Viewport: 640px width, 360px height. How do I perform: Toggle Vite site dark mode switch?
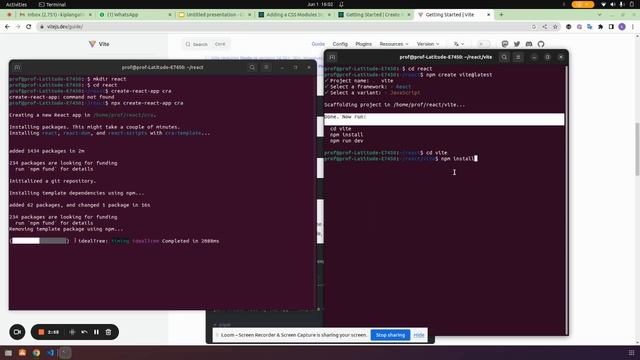(483, 44)
